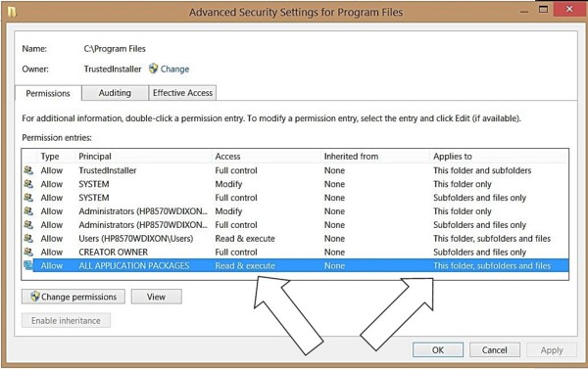Click the group icon of SYSTEM Modify entry
Screen dimensions: 588x369
coord(28,184)
